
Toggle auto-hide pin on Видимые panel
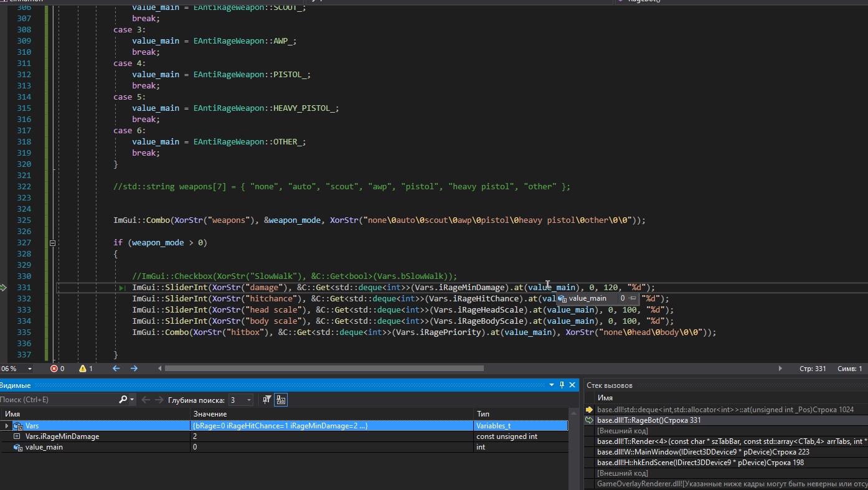(x=562, y=385)
